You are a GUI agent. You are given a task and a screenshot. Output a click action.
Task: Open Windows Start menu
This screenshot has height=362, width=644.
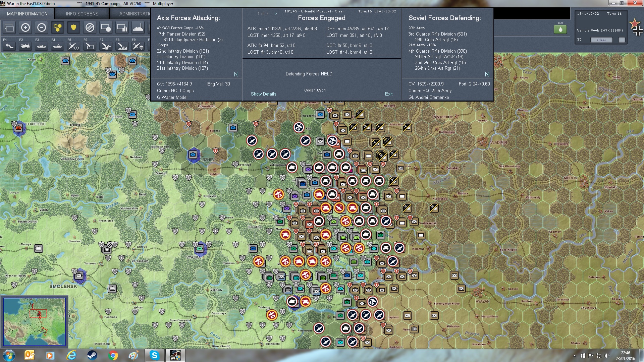9,355
